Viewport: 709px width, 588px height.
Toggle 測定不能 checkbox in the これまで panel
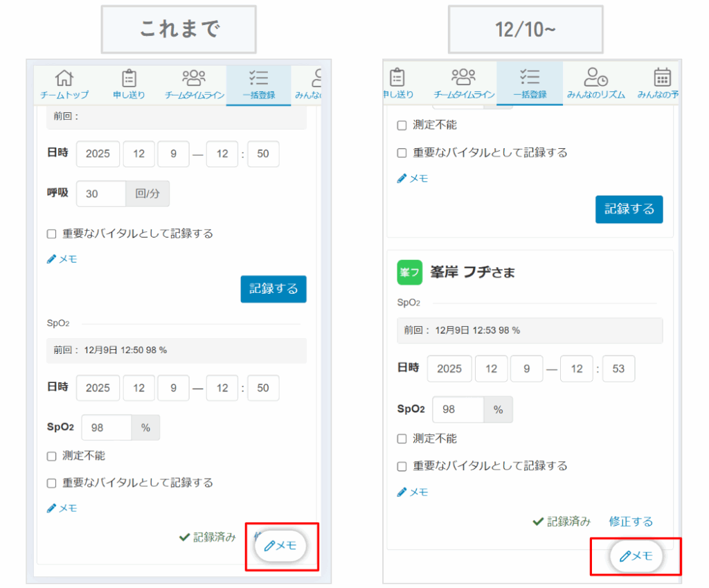tap(52, 456)
